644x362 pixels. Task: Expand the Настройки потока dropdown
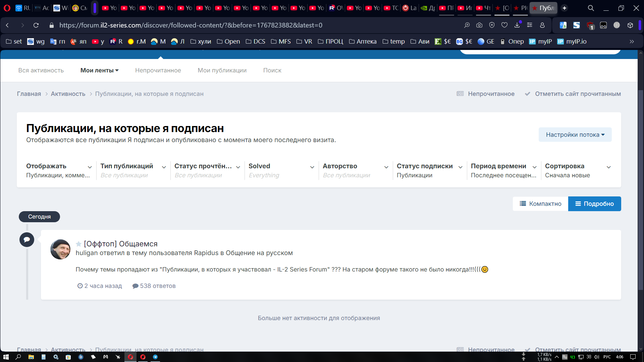tap(575, 135)
